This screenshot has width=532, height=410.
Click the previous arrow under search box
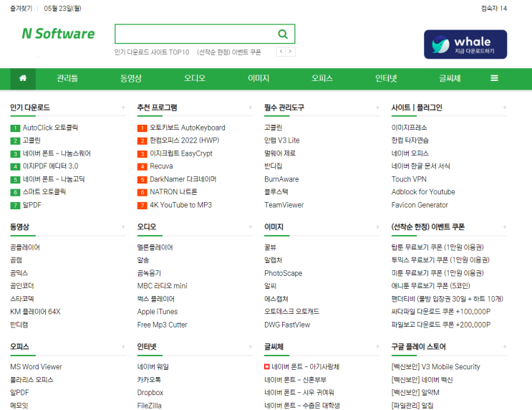[x=281, y=52]
